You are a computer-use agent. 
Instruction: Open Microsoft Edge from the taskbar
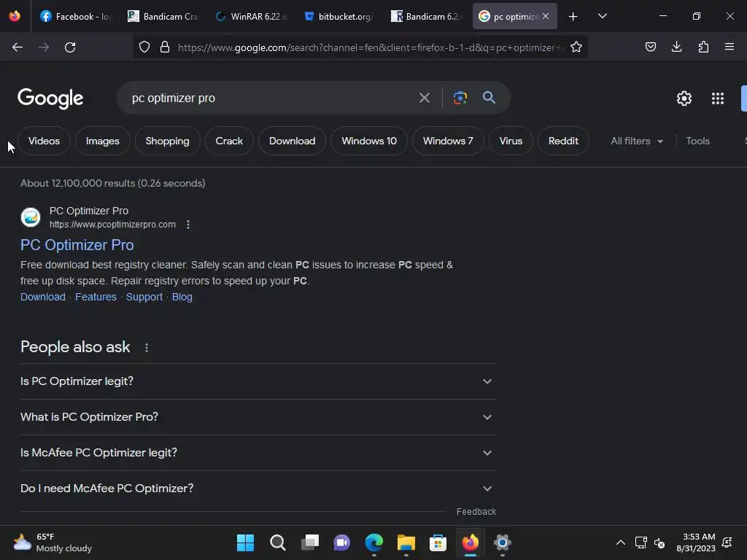click(374, 542)
